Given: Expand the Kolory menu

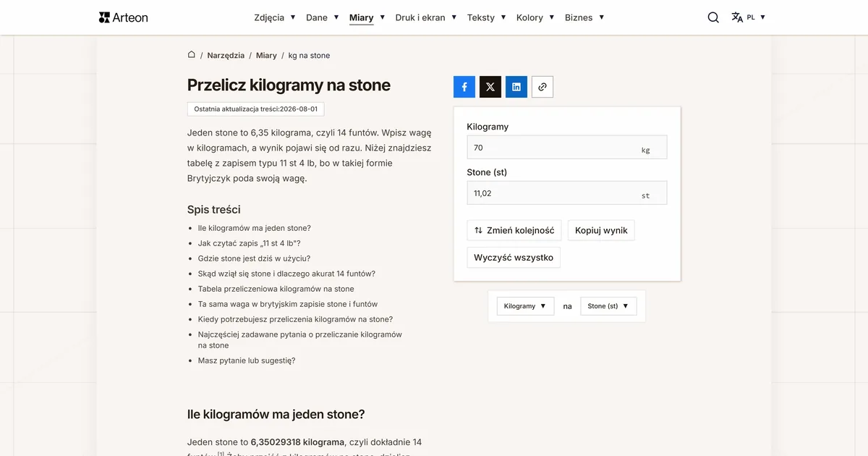Looking at the screenshot, I should click(535, 17).
